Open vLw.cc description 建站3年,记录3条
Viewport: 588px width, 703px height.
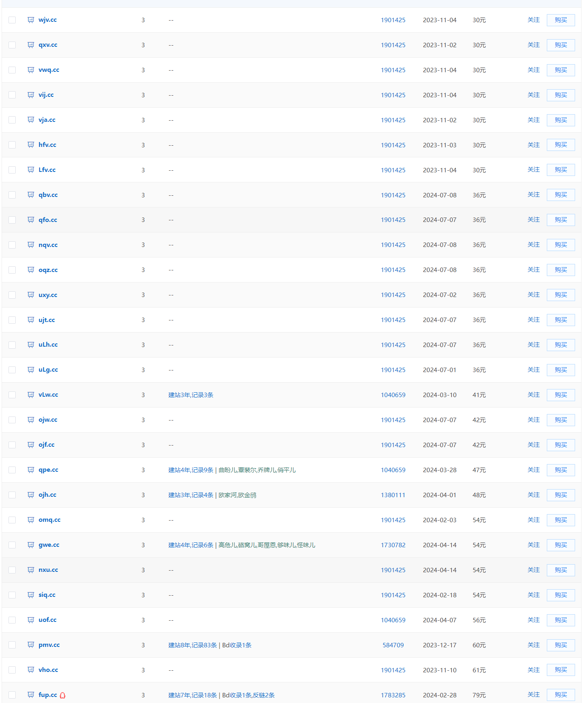point(190,395)
